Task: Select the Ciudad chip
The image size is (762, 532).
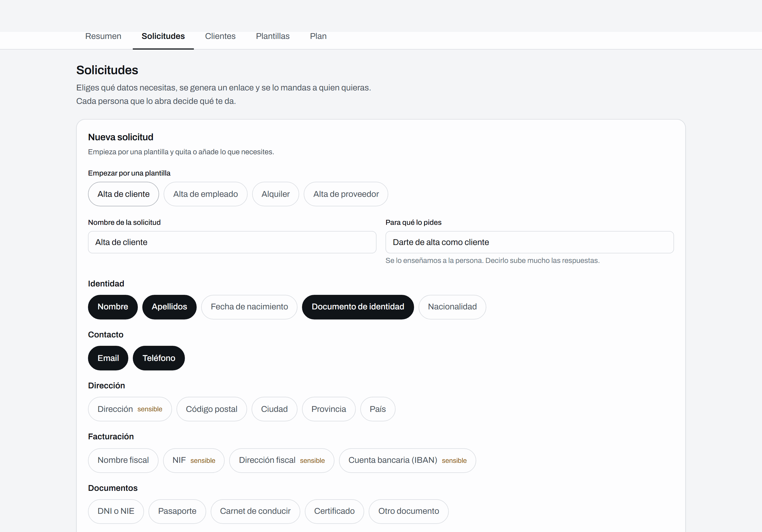Action: click(x=274, y=409)
